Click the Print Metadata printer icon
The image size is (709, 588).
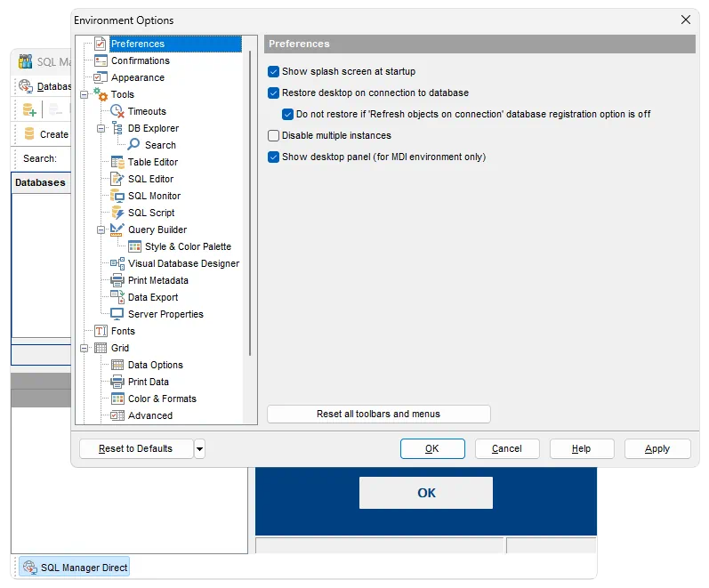coord(117,280)
